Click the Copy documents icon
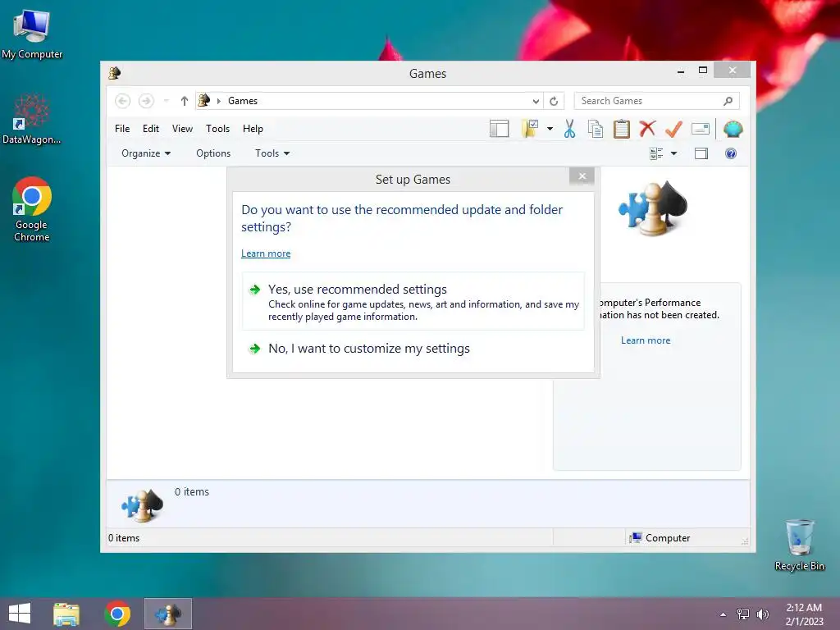Image resolution: width=840 pixels, height=630 pixels. pos(596,129)
